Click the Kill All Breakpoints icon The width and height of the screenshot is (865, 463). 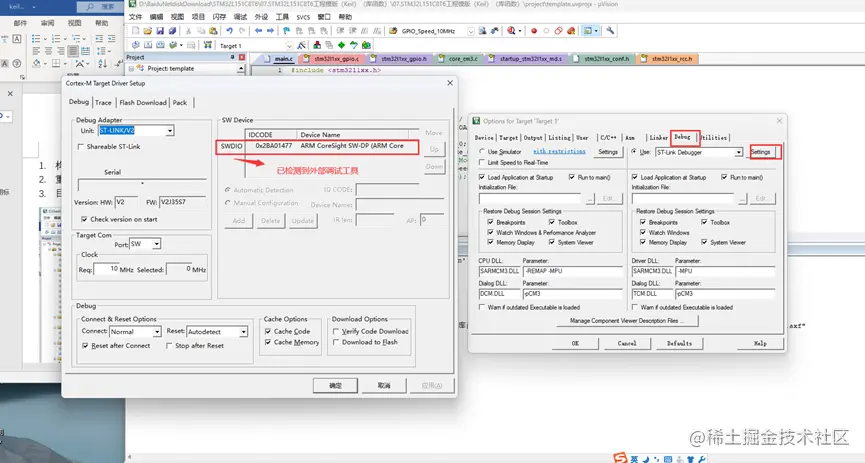pyautogui.click(x=571, y=31)
